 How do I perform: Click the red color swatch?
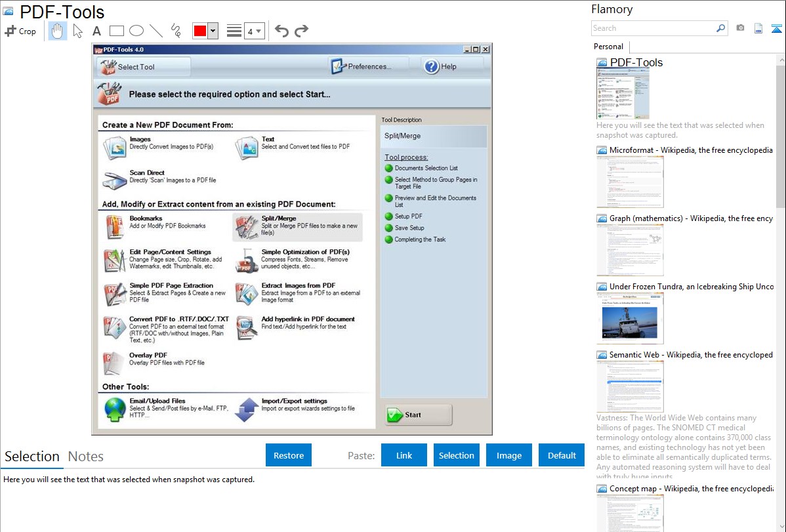point(200,31)
